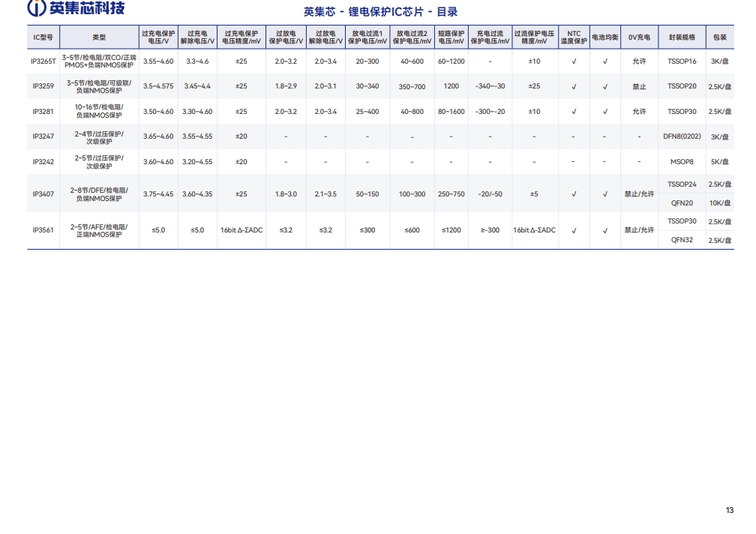The width and height of the screenshot is (756, 534).
Task: Select the 放电过流1保护电压/mV header
Action: (367, 37)
